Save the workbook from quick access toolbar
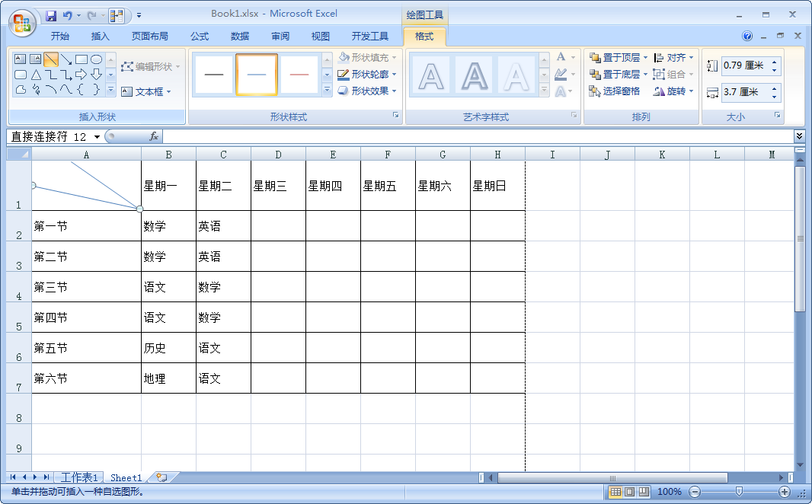 (51, 15)
